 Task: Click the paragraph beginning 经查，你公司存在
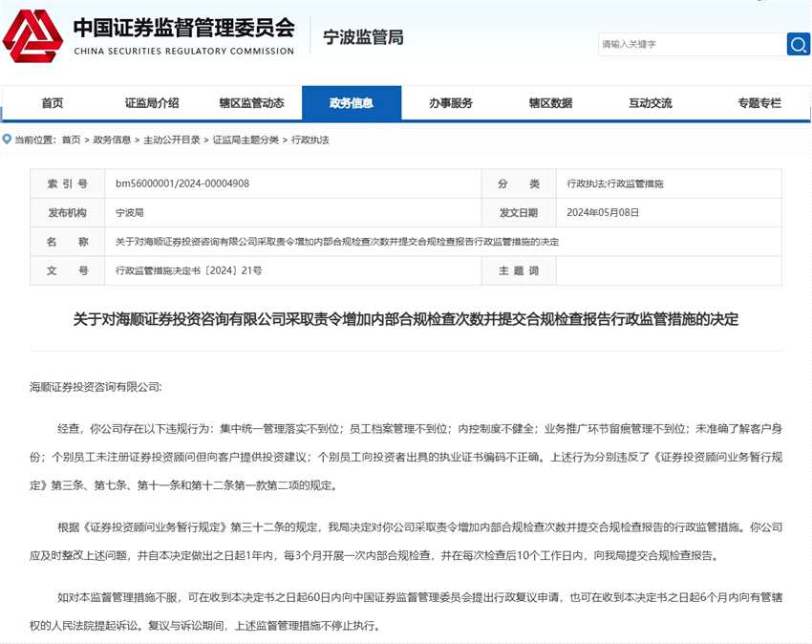(406, 457)
